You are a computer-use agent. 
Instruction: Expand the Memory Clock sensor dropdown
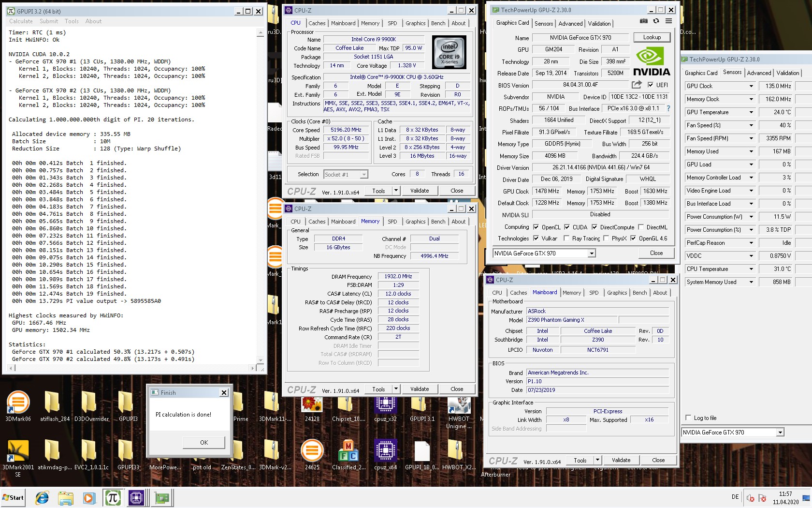(751, 99)
